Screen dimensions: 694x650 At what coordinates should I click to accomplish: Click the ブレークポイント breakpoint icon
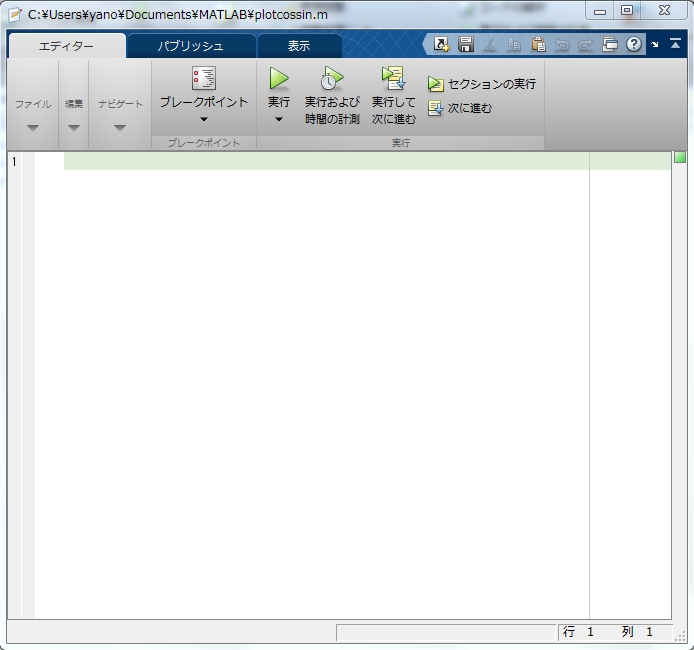[204, 78]
